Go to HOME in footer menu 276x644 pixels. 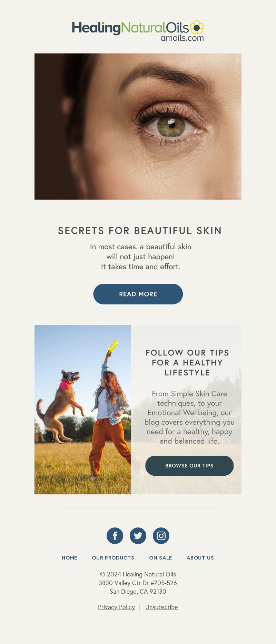69,558
